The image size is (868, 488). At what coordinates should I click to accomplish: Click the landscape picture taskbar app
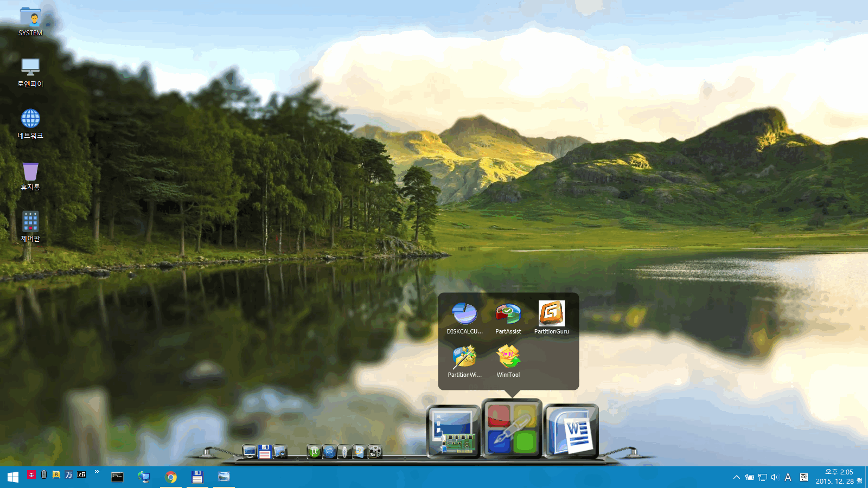[224, 477]
